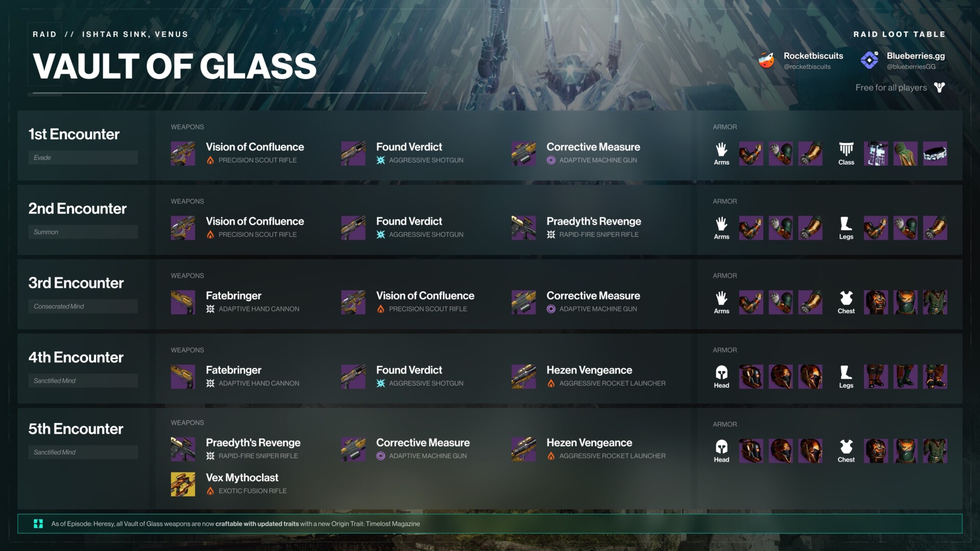Open the @blueberriesGG handle link
The width and height of the screenshot is (980, 551).
click(911, 67)
